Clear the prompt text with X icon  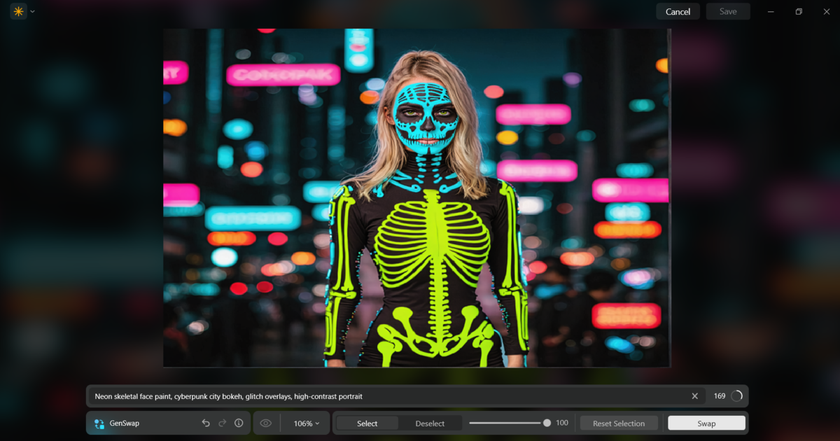click(x=695, y=396)
